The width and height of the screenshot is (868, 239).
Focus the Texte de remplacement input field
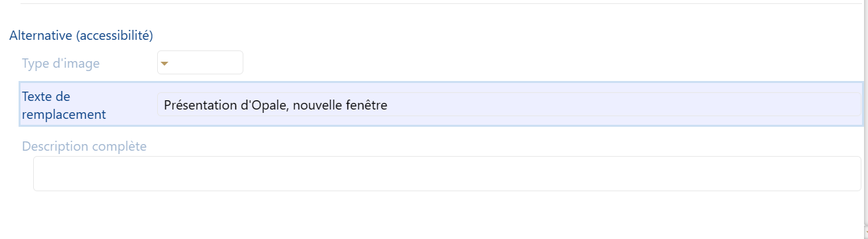(x=509, y=104)
